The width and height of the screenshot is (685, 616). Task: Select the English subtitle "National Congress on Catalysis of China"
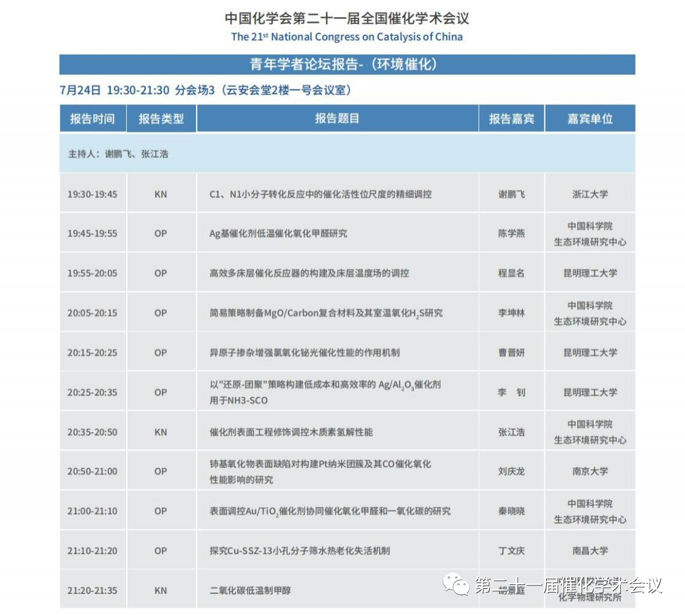point(367,37)
